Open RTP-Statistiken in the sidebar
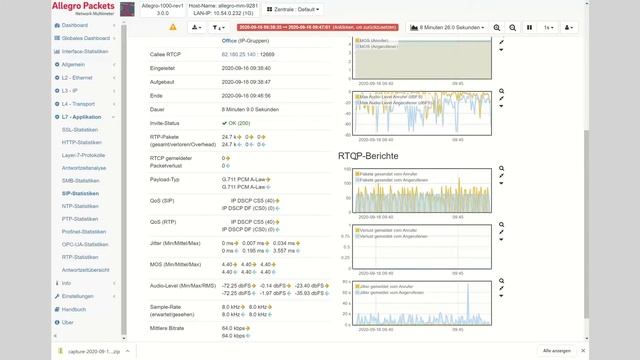The image size is (640, 360). point(80,257)
